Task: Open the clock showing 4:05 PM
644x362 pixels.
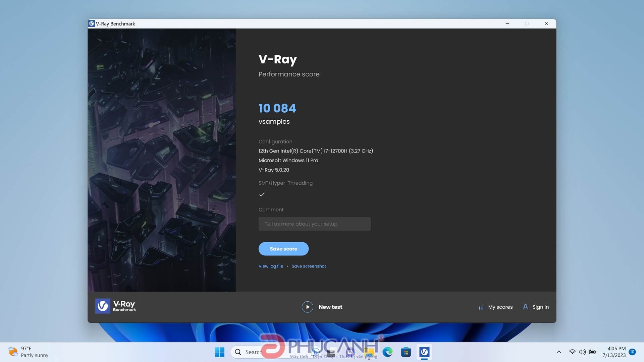Action: (614, 352)
